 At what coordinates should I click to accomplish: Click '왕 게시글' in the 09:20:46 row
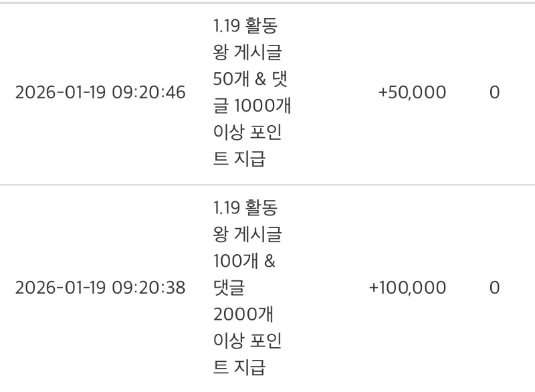click(247, 52)
